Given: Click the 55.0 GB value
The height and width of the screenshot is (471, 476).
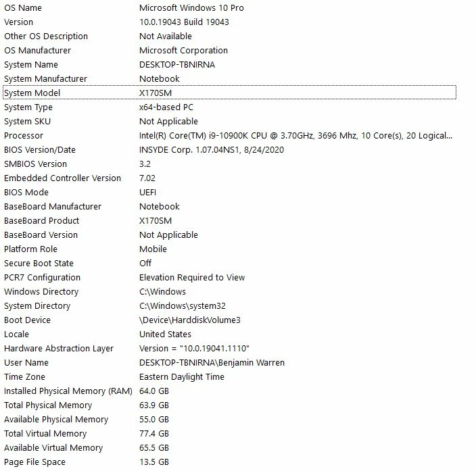Looking at the screenshot, I should click(154, 420).
